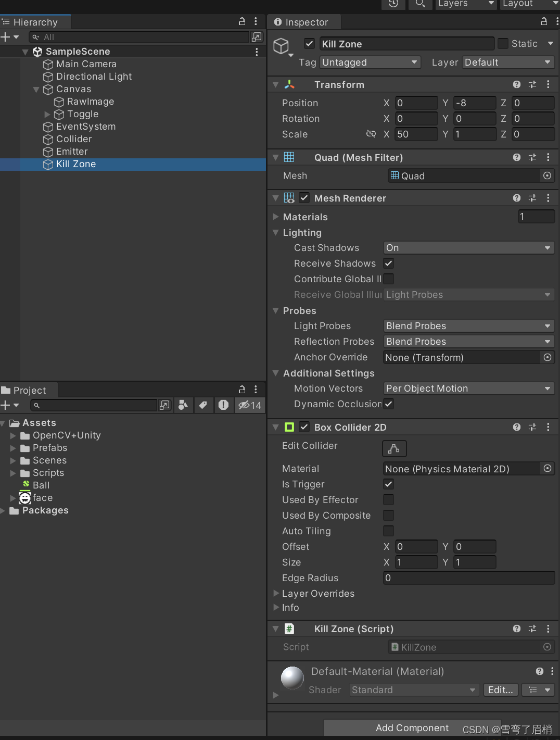Toggle Receive Shadows checkbox
The height and width of the screenshot is (740, 560).
(389, 263)
